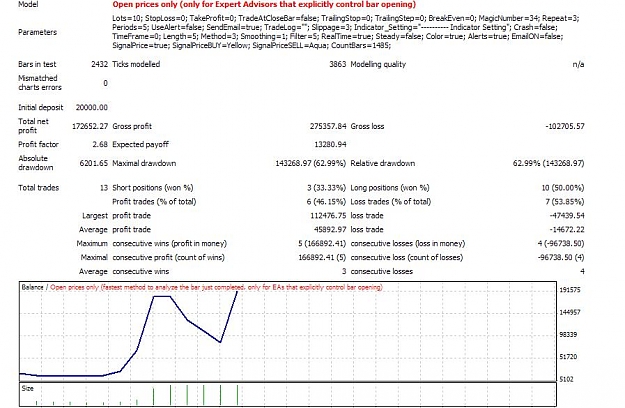The width and height of the screenshot is (625, 408).
Task: Click Gross profit value 275357.84
Action: pyautogui.click(x=328, y=126)
